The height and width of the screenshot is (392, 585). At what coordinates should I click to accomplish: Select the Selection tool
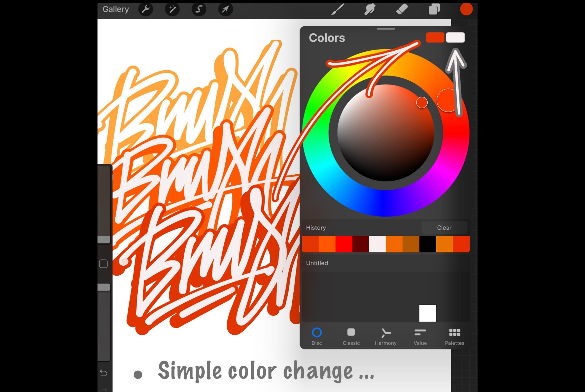click(199, 9)
